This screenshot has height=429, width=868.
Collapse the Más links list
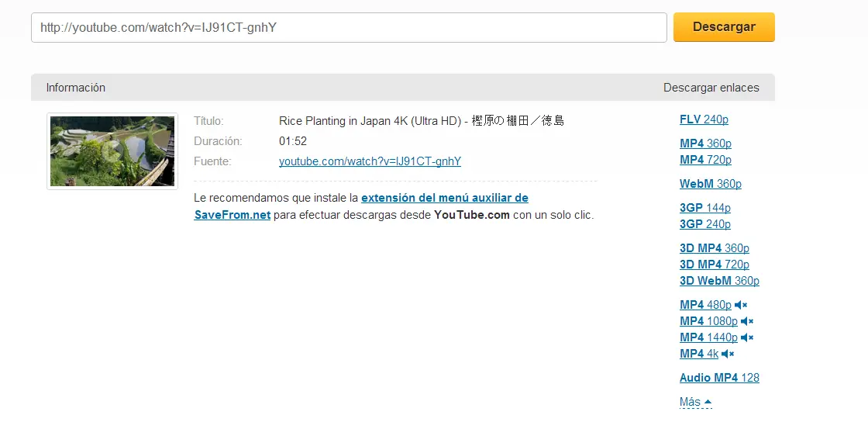pos(695,402)
